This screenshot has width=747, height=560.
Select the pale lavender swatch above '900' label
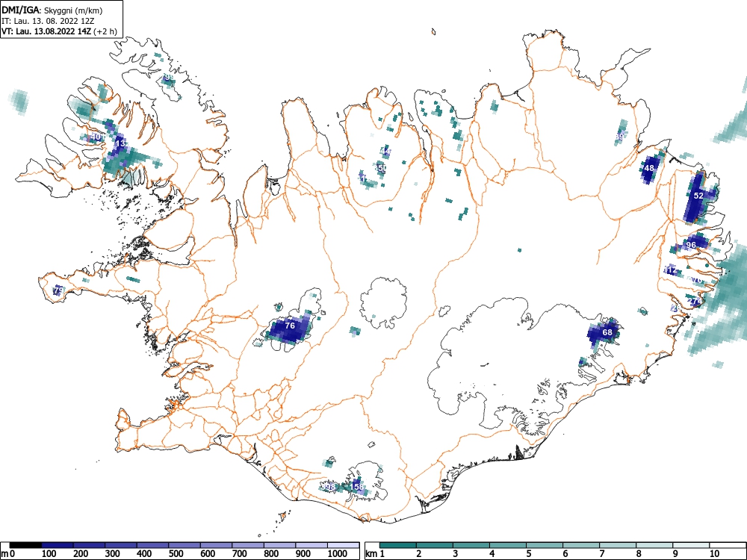tap(311, 545)
